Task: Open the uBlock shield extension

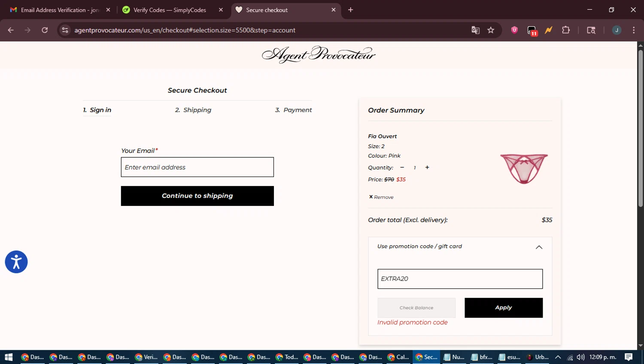Action: pyautogui.click(x=514, y=30)
